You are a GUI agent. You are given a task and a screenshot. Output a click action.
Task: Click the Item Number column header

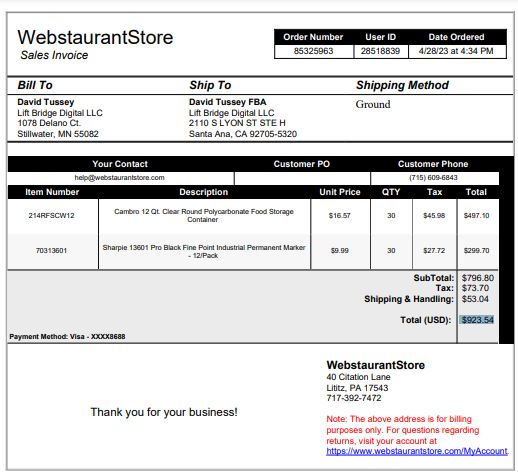pos(52,192)
